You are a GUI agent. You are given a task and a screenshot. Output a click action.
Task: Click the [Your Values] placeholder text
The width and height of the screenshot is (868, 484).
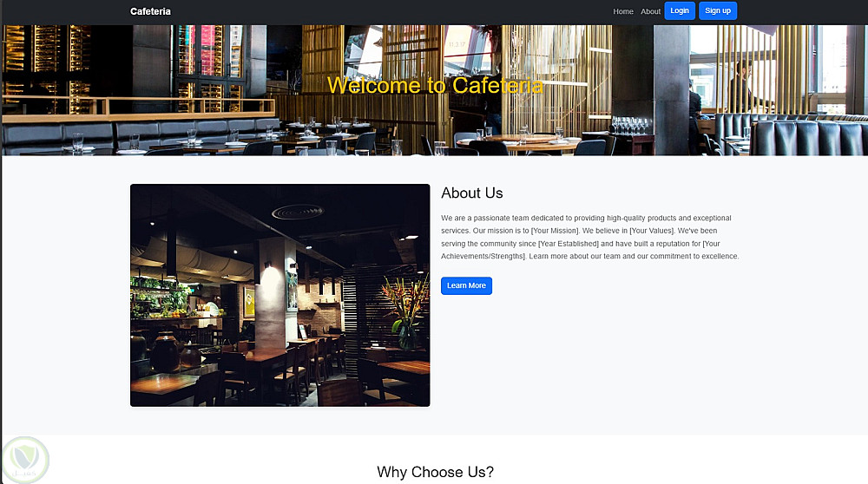click(x=652, y=231)
